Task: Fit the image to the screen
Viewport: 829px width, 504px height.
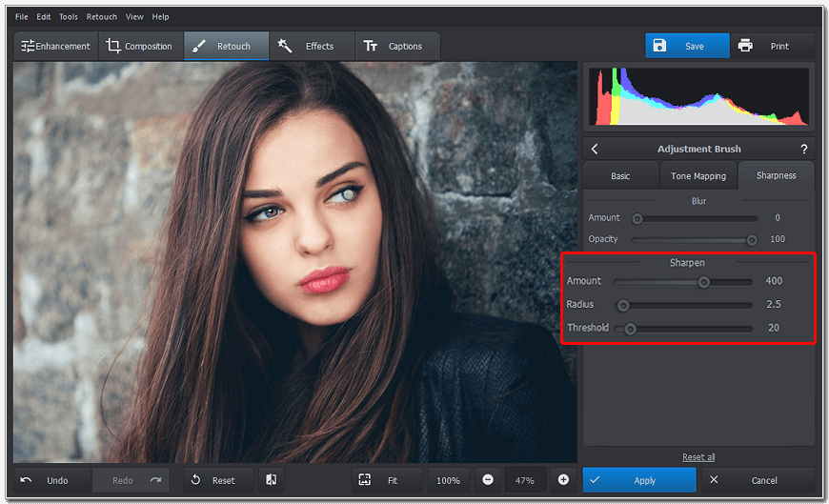Action: pyautogui.click(x=387, y=480)
